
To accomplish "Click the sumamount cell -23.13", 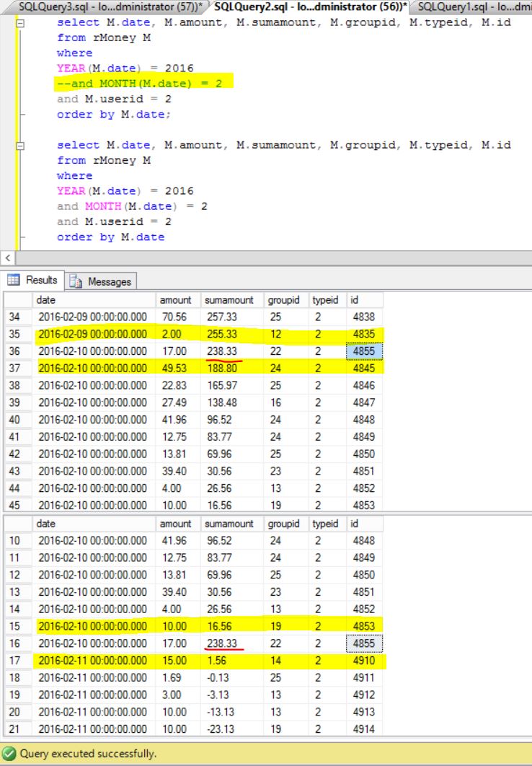I will pyautogui.click(x=232, y=729).
